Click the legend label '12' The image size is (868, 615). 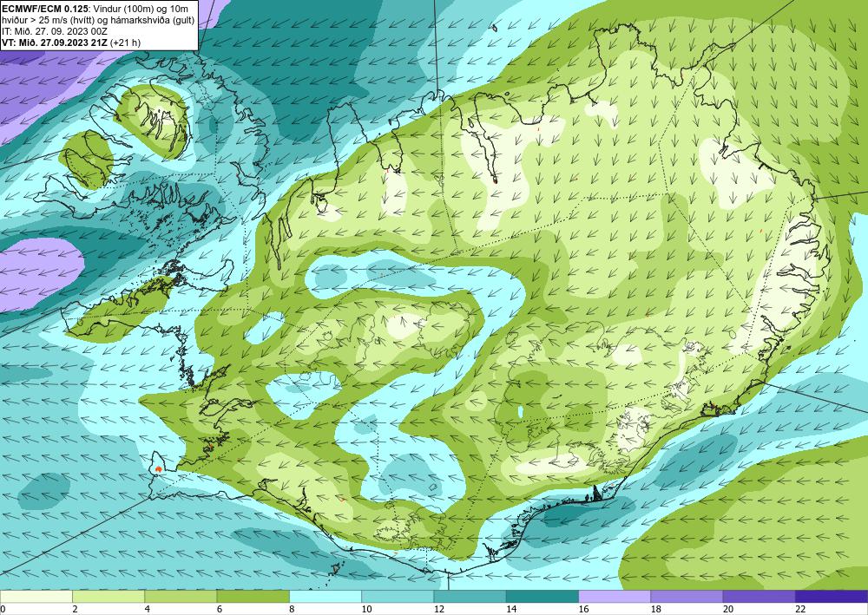[x=438, y=609]
